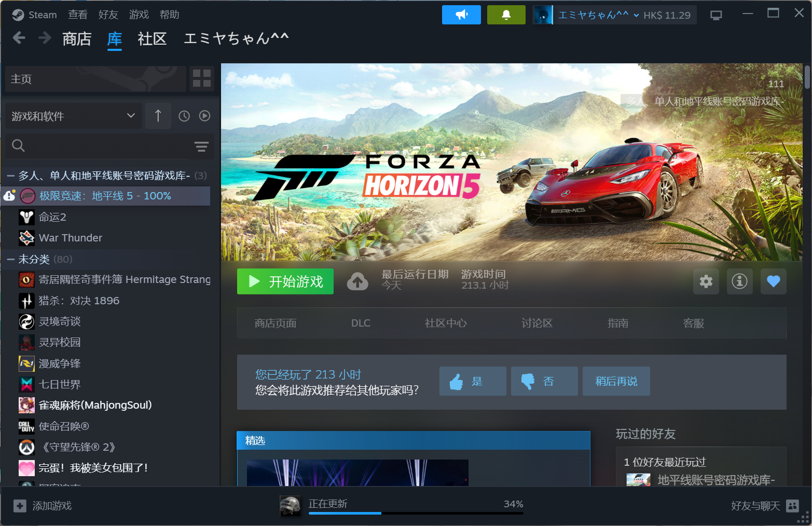The height and width of the screenshot is (526, 812).
Task: Go to the 商店 tab
Action: click(x=77, y=39)
